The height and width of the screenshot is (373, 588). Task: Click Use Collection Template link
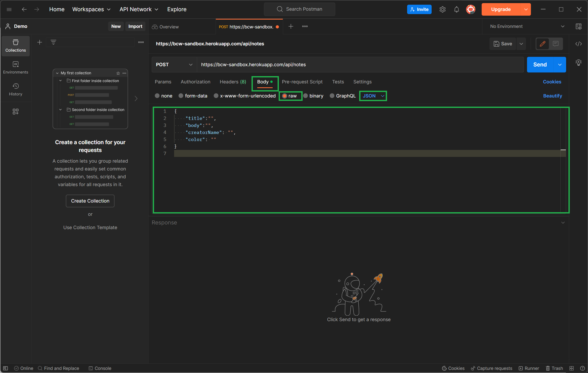[90, 228]
